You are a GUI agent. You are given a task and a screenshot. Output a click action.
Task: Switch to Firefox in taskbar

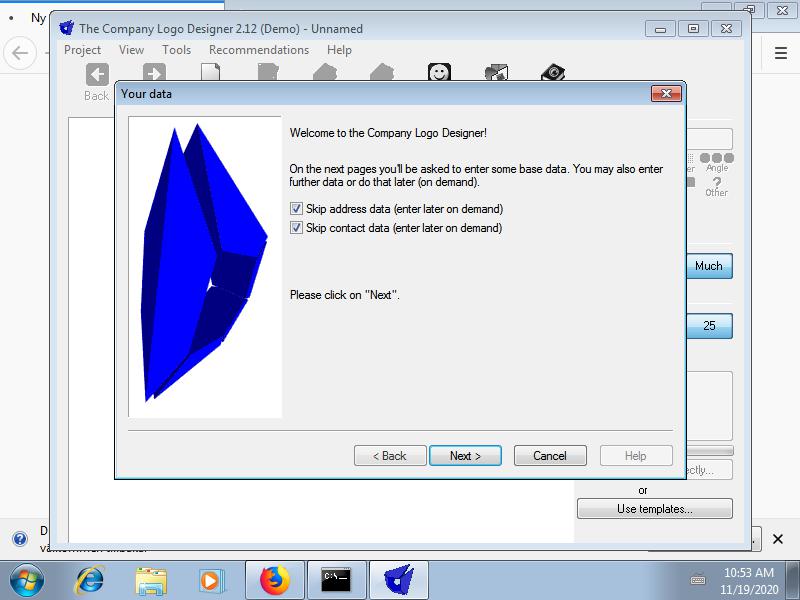coord(275,581)
